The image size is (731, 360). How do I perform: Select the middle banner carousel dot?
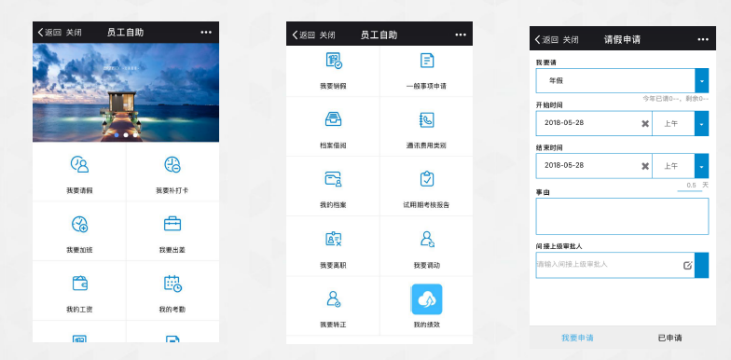click(x=126, y=135)
